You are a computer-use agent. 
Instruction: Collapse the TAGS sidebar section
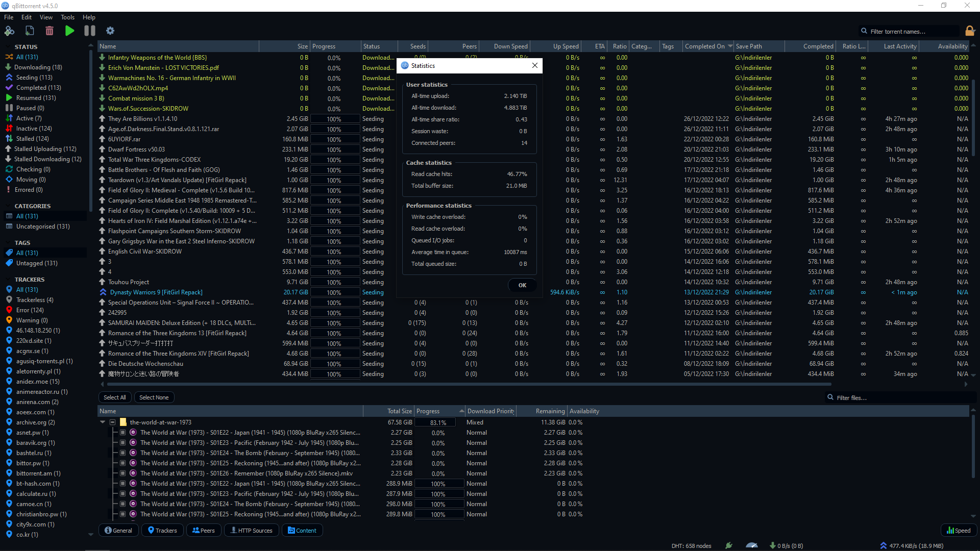[x=9, y=243]
